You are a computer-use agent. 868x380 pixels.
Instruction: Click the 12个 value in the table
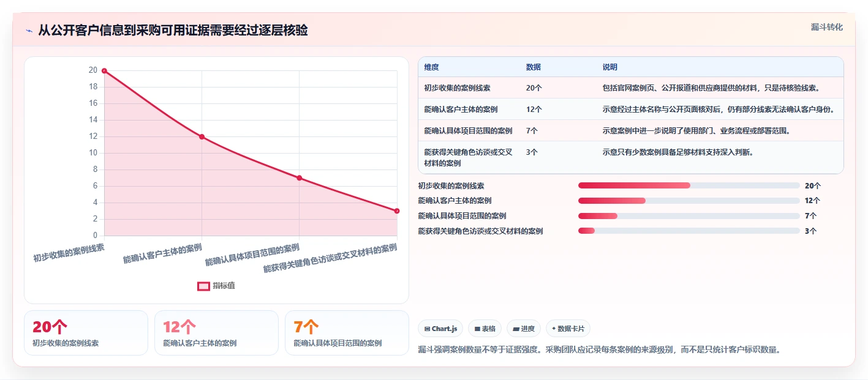tap(534, 110)
